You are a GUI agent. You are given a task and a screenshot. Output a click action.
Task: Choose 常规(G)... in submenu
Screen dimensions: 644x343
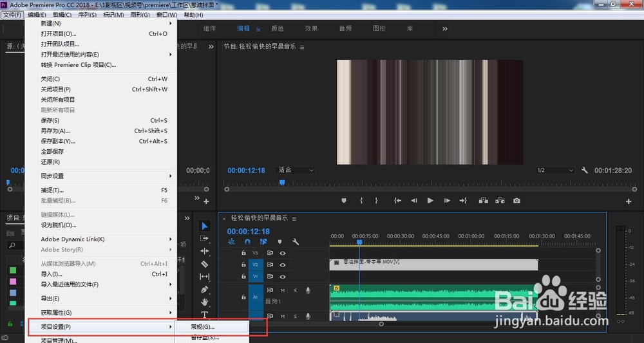point(212,327)
